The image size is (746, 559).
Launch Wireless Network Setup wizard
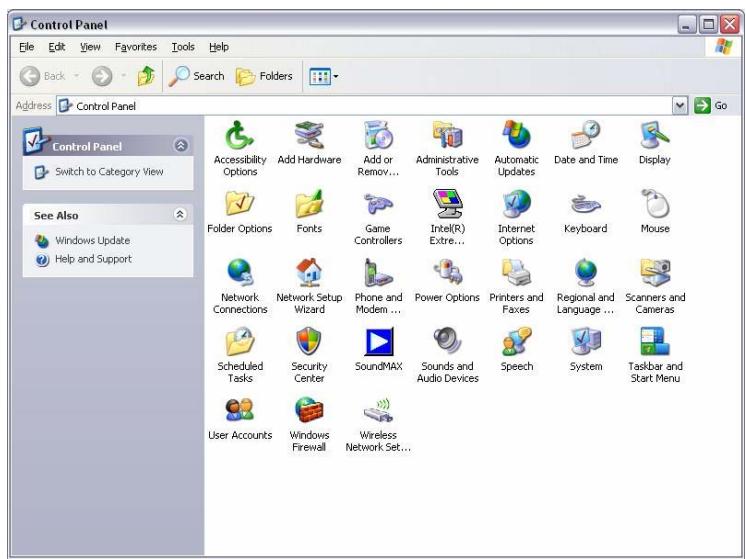(x=378, y=424)
